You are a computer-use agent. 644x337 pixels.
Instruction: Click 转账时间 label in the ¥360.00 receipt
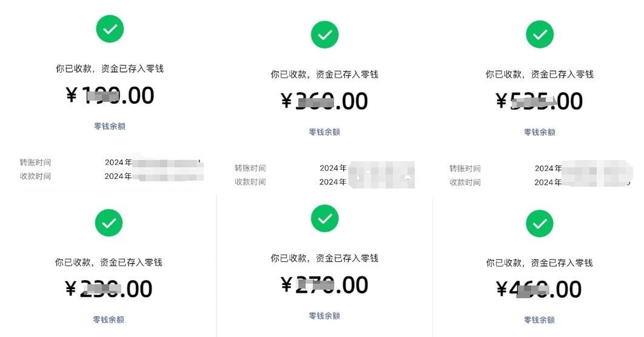coord(250,168)
